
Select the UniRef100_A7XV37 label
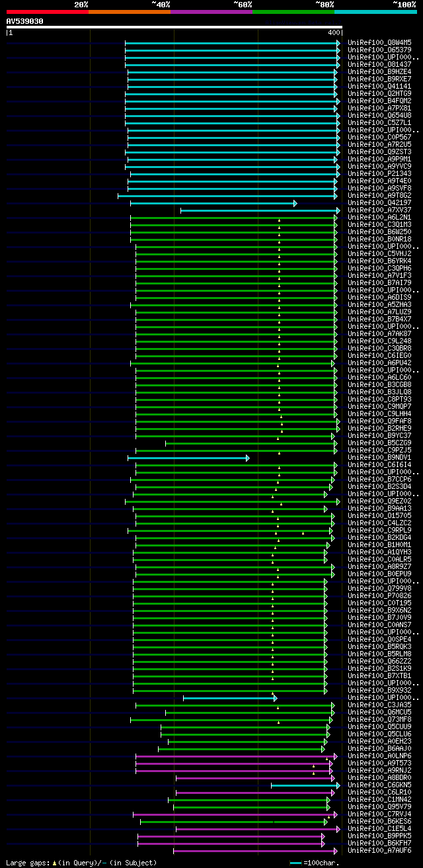[379, 210]
